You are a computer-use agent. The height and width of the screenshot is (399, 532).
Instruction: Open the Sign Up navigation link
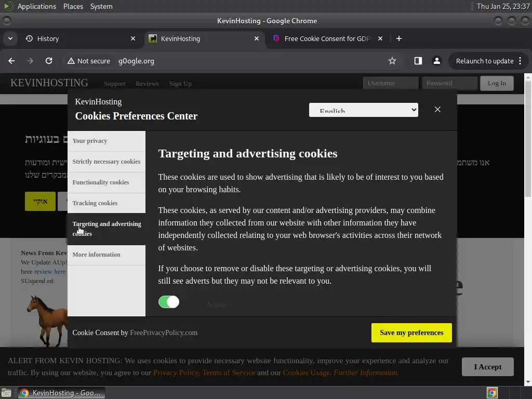[180, 84]
